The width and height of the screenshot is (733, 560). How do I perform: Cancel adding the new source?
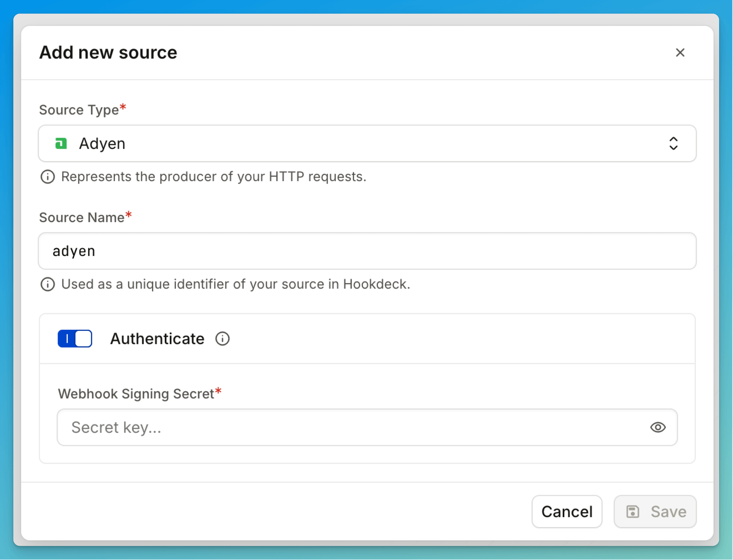567,511
